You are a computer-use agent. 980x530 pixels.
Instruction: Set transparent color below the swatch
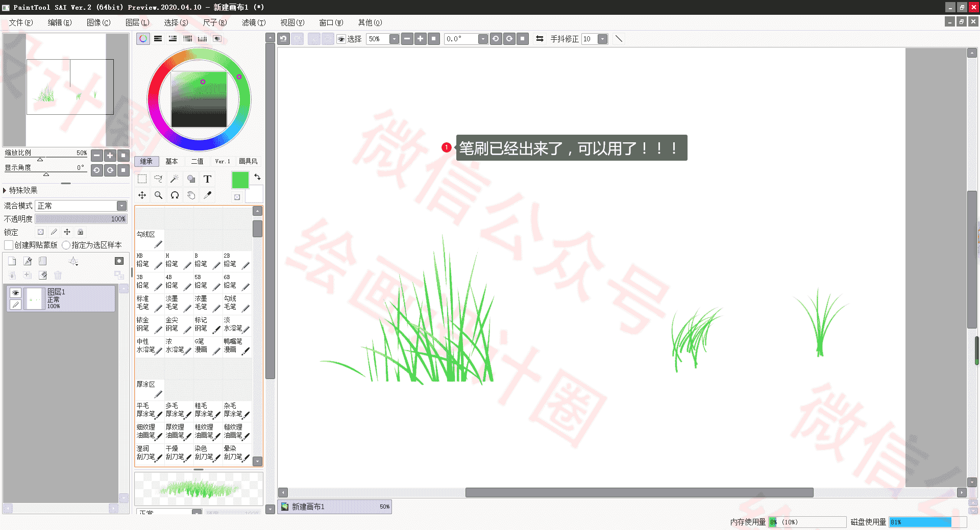click(237, 197)
